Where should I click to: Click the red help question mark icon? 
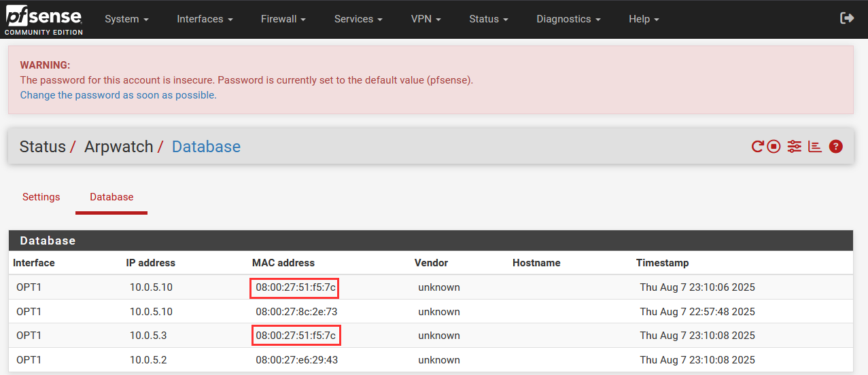836,147
